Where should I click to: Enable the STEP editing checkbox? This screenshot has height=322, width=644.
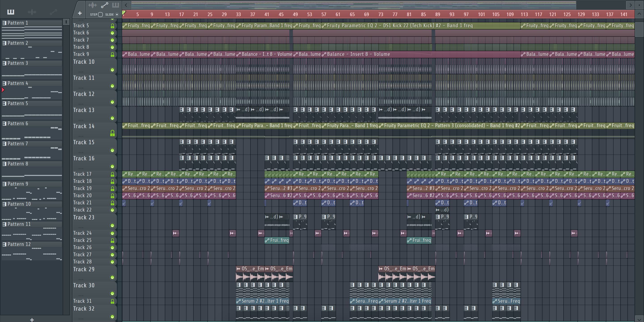click(100, 15)
